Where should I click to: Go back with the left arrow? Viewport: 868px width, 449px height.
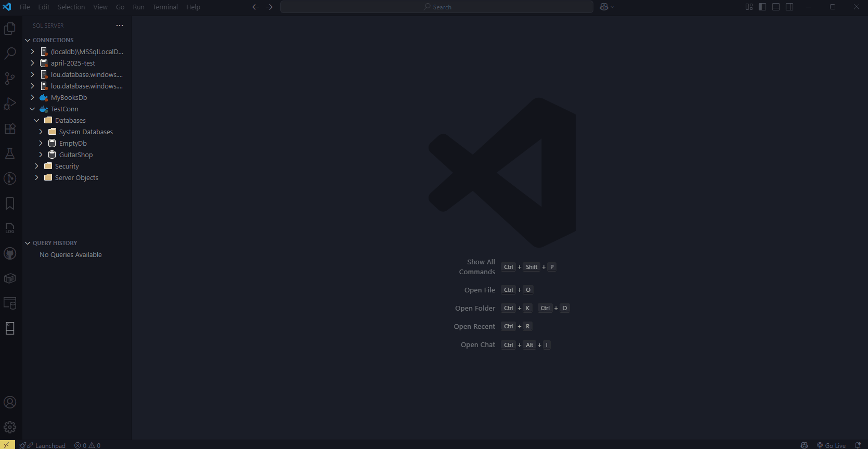255,7
